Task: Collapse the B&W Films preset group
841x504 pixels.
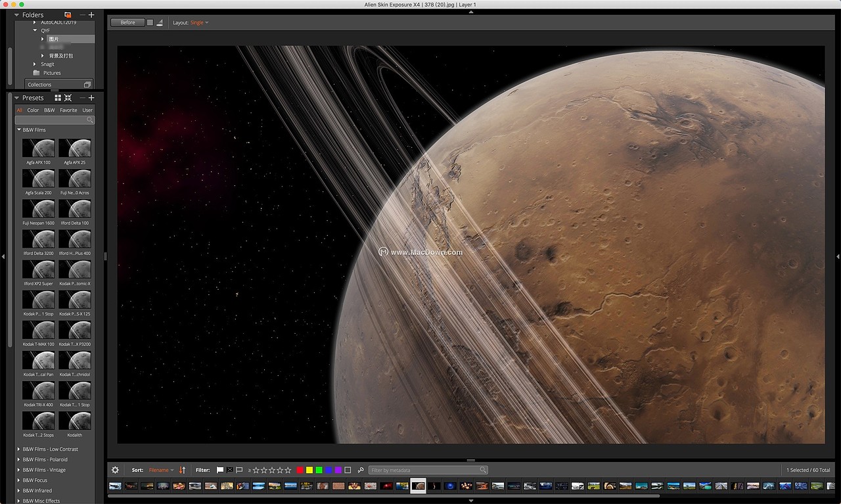Action: pyautogui.click(x=19, y=130)
